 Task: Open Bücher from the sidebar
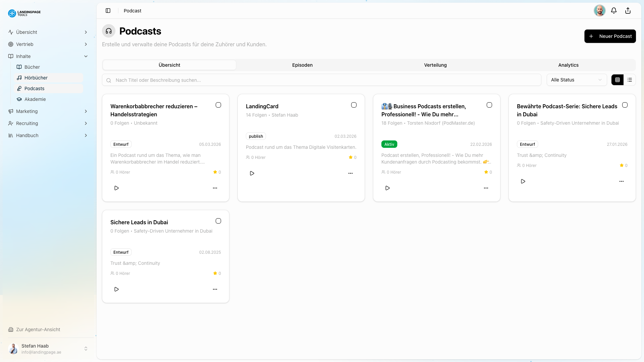coord(32,67)
